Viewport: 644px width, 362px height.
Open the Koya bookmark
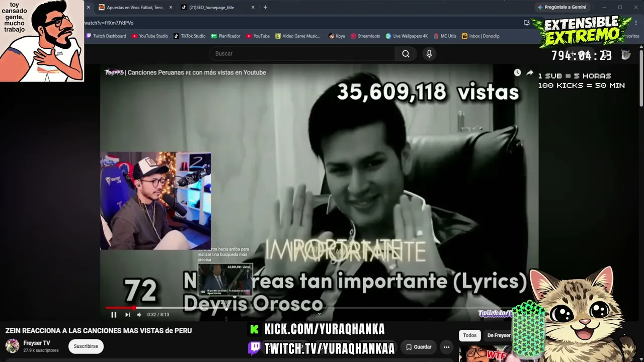pyautogui.click(x=337, y=36)
